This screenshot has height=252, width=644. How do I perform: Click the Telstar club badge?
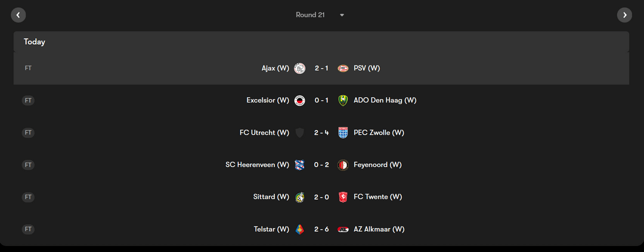coord(300,229)
